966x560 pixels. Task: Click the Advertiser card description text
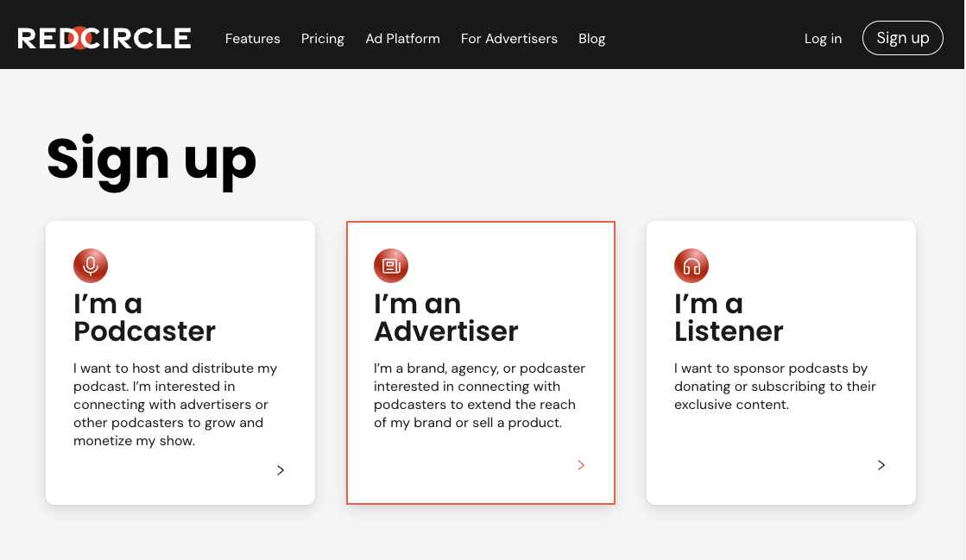[x=479, y=395]
